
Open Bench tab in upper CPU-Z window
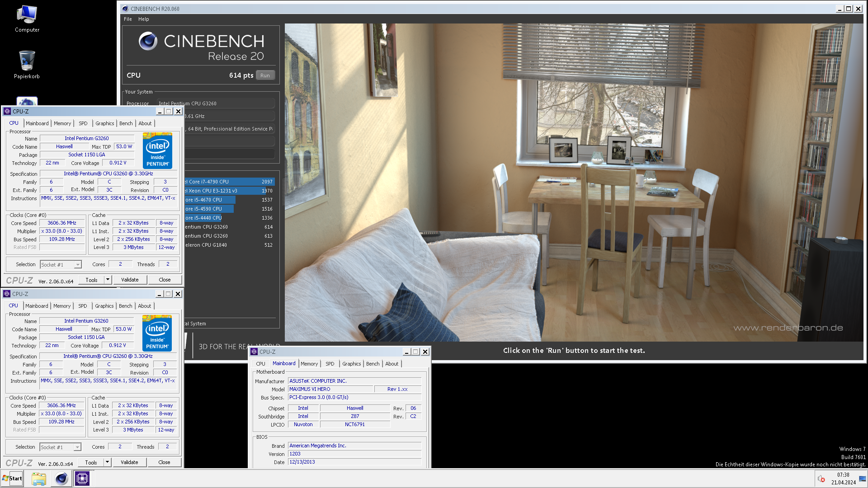(126, 123)
